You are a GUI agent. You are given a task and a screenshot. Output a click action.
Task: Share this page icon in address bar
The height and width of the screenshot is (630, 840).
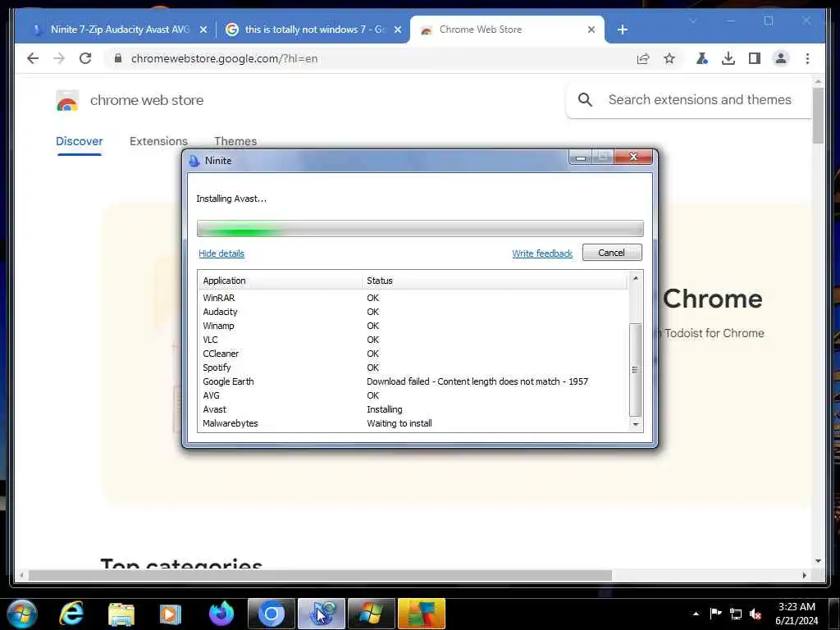tap(643, 58)
